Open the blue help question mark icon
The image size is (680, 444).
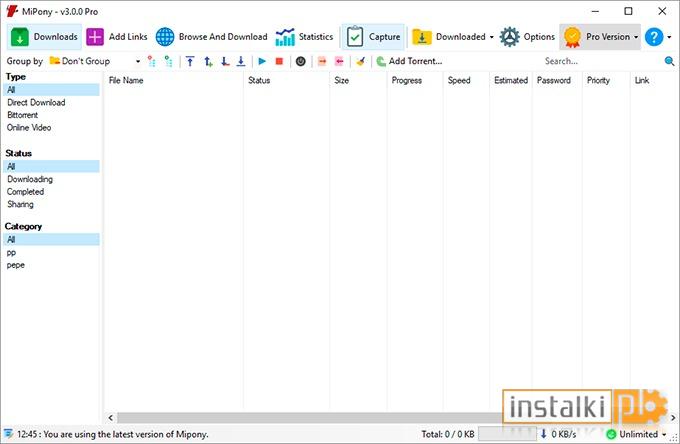point(654,37)
